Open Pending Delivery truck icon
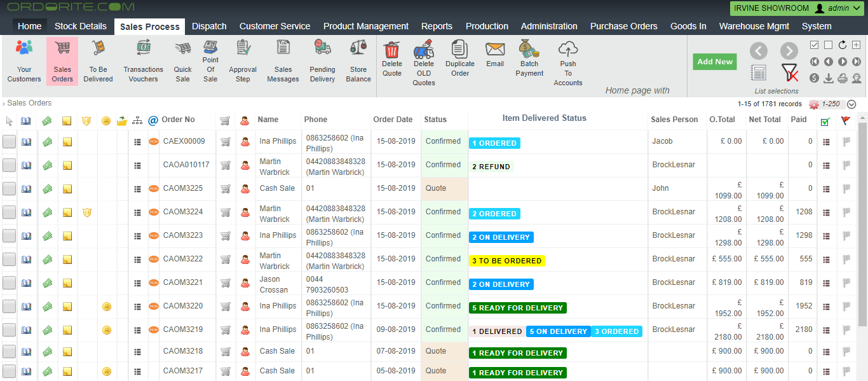868x381 pixels. click(322, 48)
